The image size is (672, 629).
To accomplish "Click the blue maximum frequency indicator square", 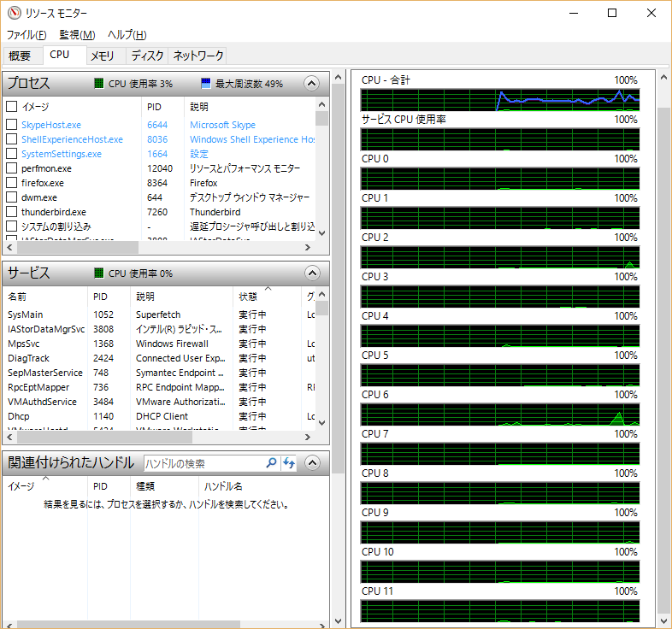I will click(206, 83).
